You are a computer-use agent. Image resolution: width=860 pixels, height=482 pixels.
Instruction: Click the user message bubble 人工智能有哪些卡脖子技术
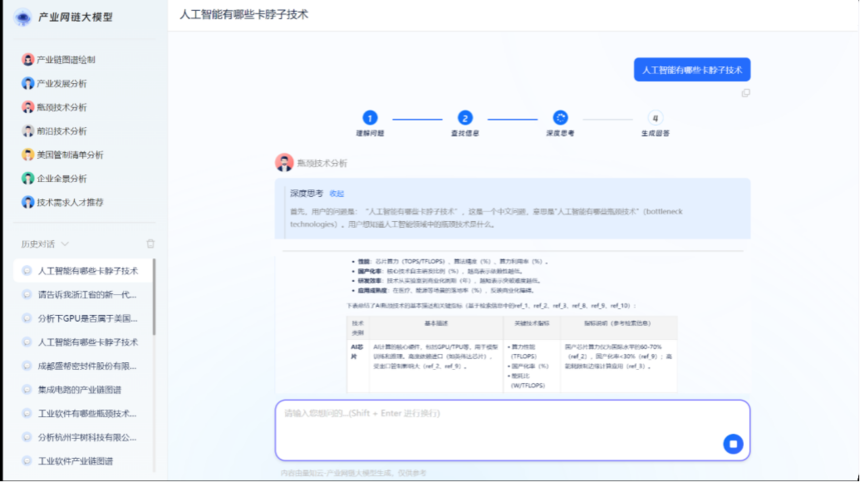click(x=692, y=70)
